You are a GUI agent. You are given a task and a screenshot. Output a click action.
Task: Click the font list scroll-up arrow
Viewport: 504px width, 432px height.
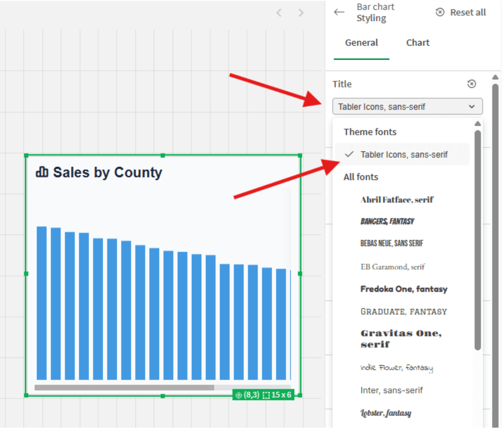[x=478, y=124]
